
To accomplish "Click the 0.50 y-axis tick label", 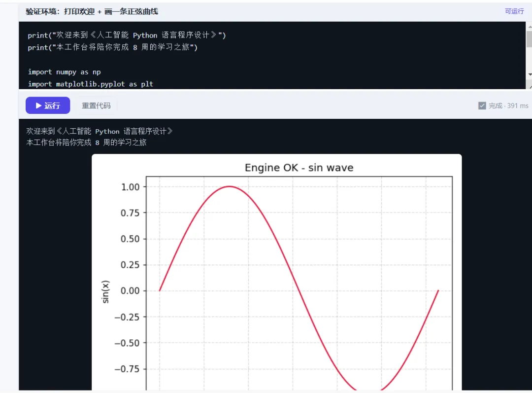I will click(x=130, y=239).
